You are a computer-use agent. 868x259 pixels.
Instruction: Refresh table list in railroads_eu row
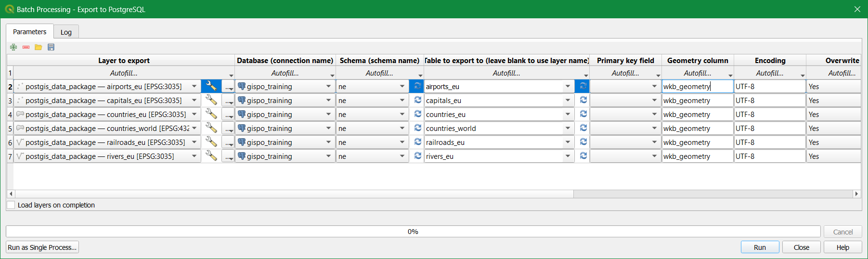[x=583, y=142]
